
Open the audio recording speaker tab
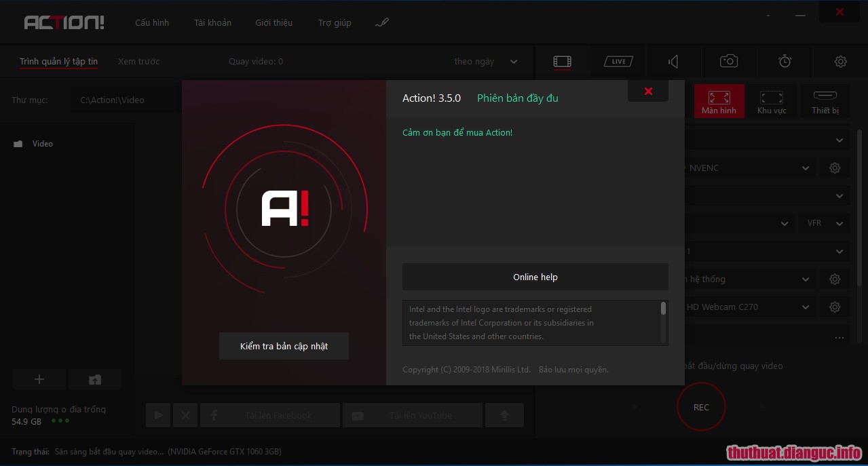[x=673, y=62]
